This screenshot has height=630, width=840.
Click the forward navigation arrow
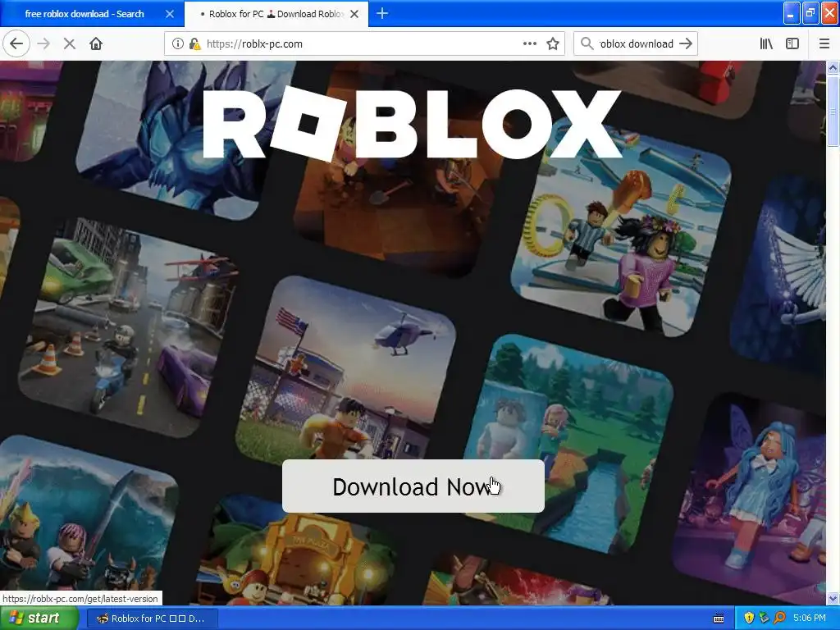pyautogui.click(x=43, y=44)
